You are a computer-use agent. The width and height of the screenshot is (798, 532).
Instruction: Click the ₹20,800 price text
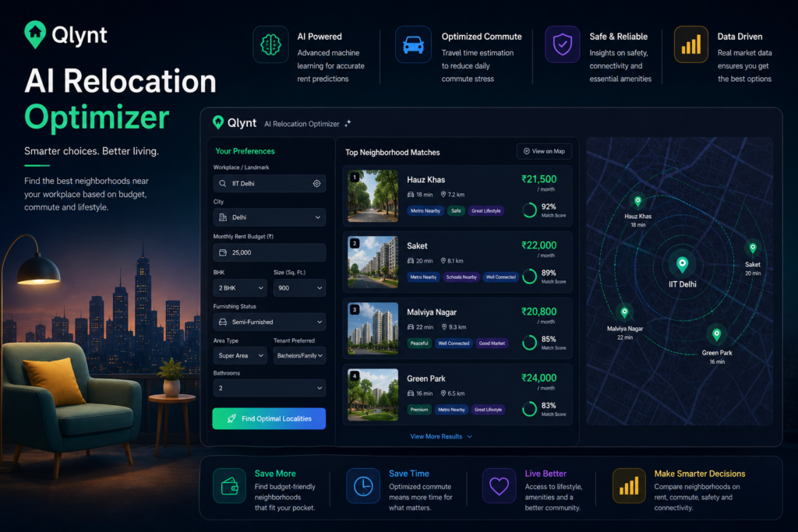(x=539, y=312)
